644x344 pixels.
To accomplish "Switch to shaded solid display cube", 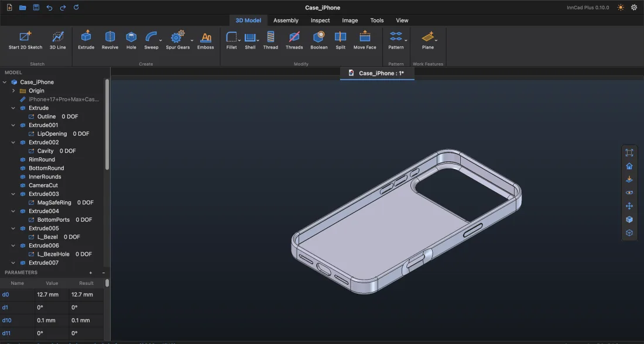I will click(x=629, y=219).
